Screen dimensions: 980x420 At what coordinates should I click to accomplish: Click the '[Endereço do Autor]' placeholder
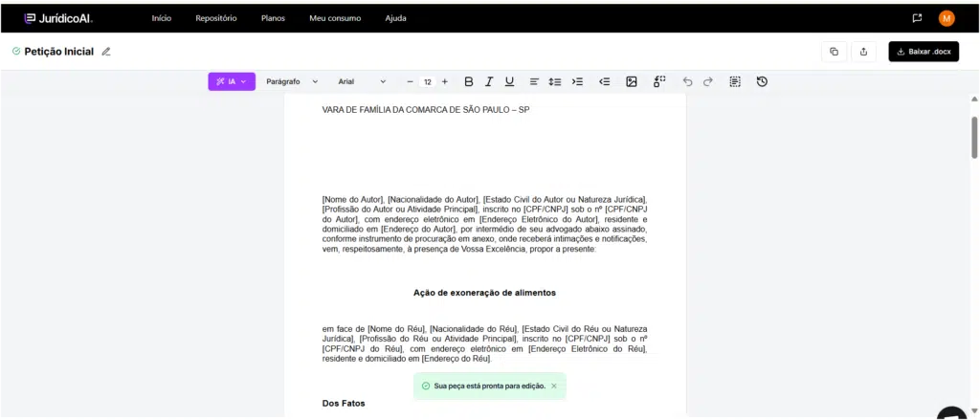tap(418, 230)
